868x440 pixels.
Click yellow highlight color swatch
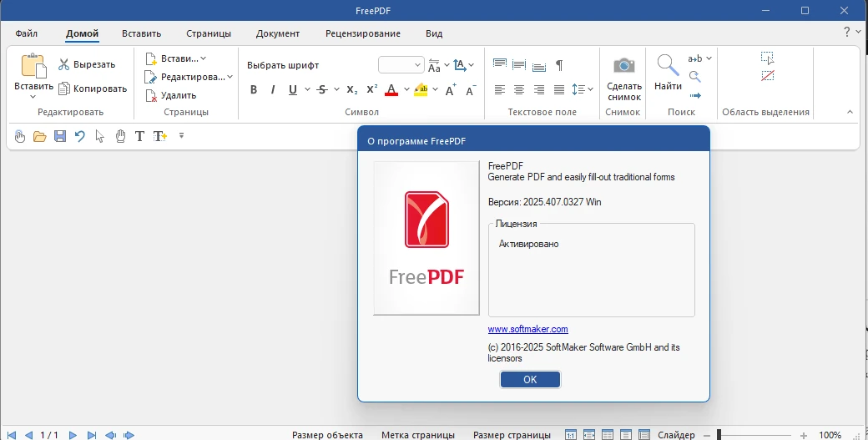[421, 89]
